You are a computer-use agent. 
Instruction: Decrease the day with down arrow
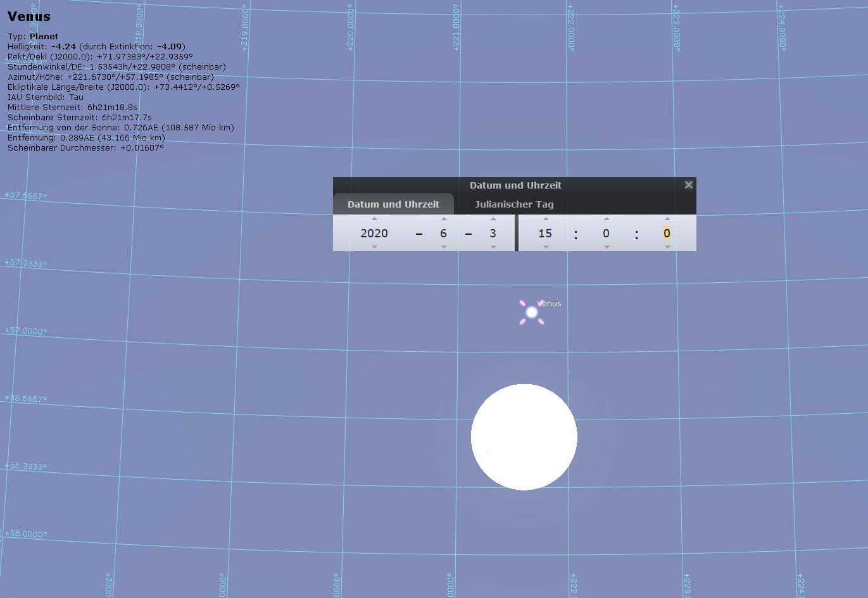(493, 247)
